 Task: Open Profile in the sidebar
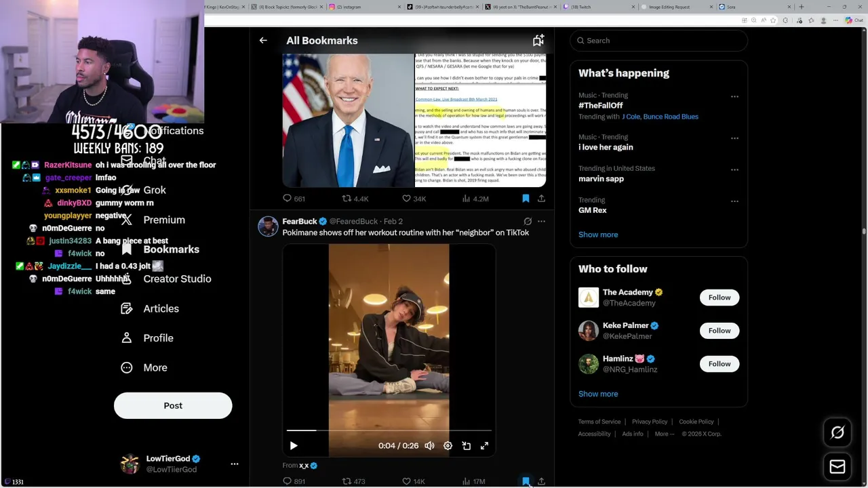click(x=147, y=338)
